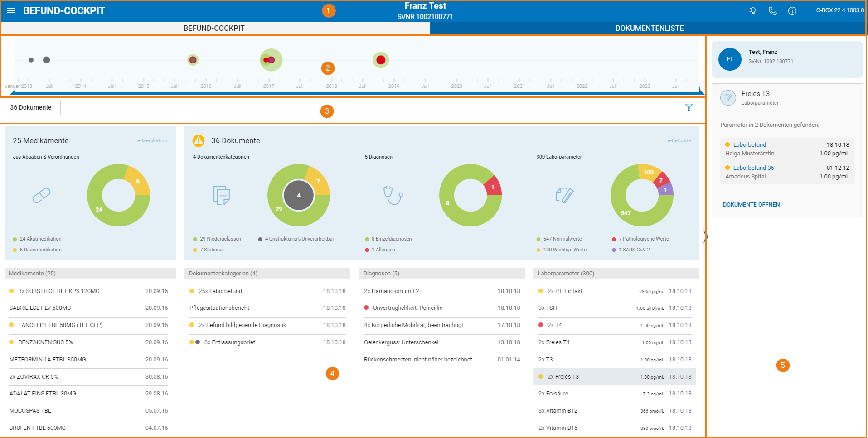The width and height of the screenshot is (868, 438).
Task: Click the stethoscope diagnoses icon
Action: [x=393, y=195]
